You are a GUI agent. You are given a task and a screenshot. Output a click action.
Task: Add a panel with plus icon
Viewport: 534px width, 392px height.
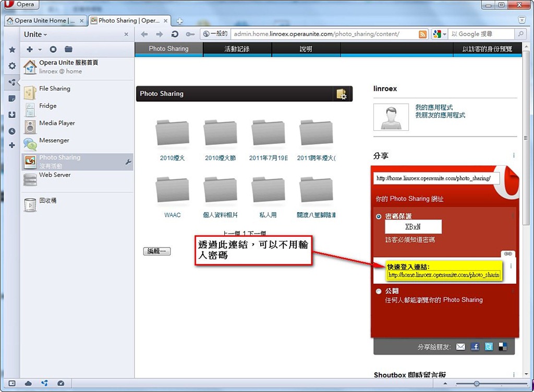coord(12,145)
